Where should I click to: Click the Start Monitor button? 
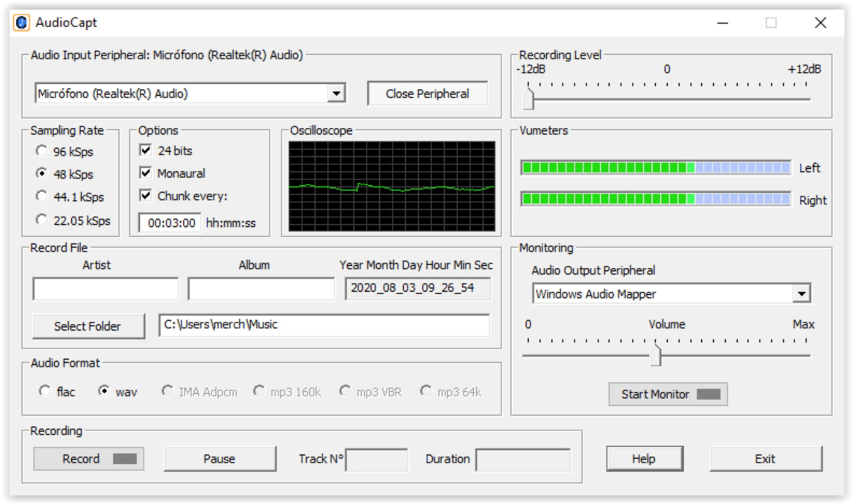668,394
